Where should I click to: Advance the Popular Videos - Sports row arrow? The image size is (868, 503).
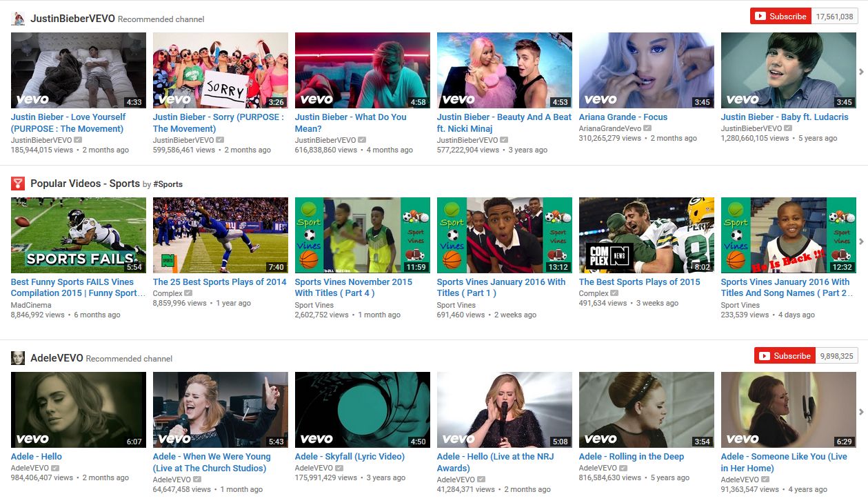pos(861,241)
